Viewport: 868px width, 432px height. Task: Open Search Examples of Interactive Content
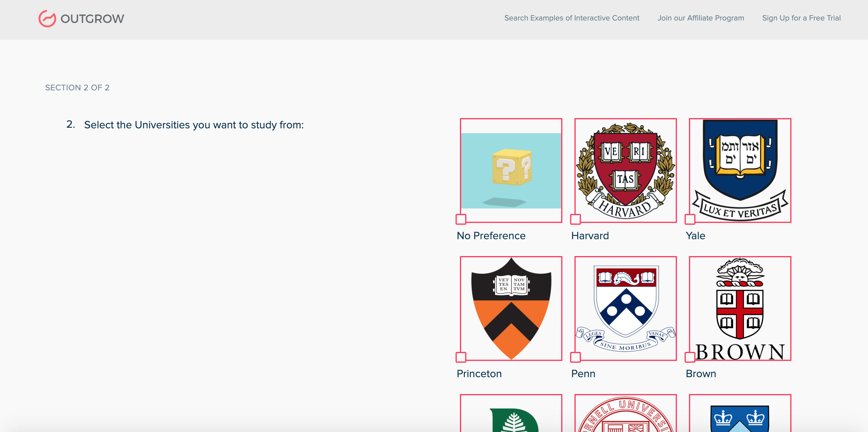coord(572,18)
